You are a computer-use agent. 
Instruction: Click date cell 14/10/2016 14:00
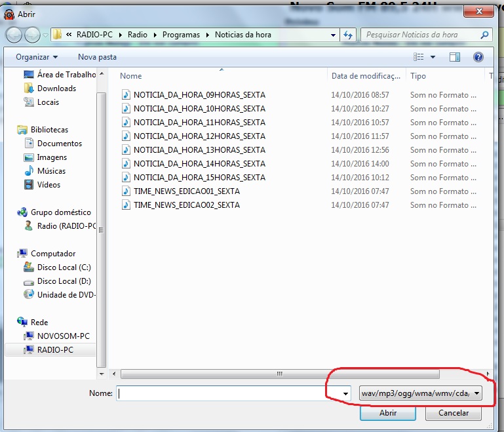(360, 164)
